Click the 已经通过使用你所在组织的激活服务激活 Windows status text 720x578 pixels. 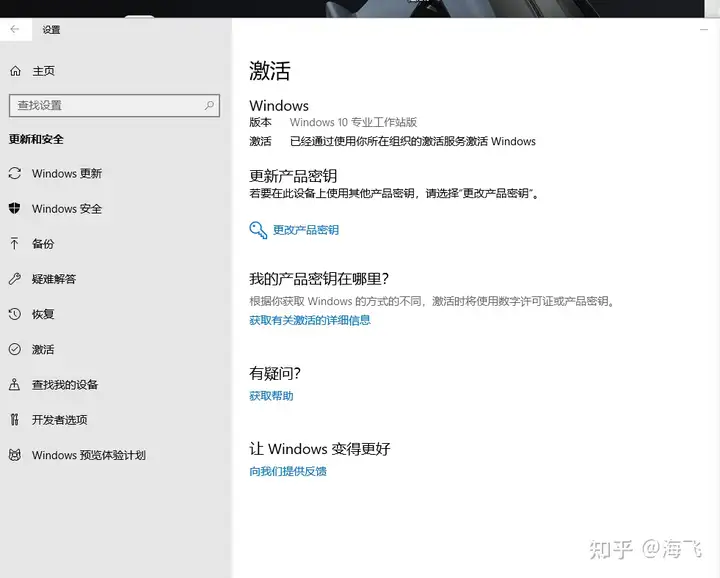pyautogui.click(x=413, y=141)
